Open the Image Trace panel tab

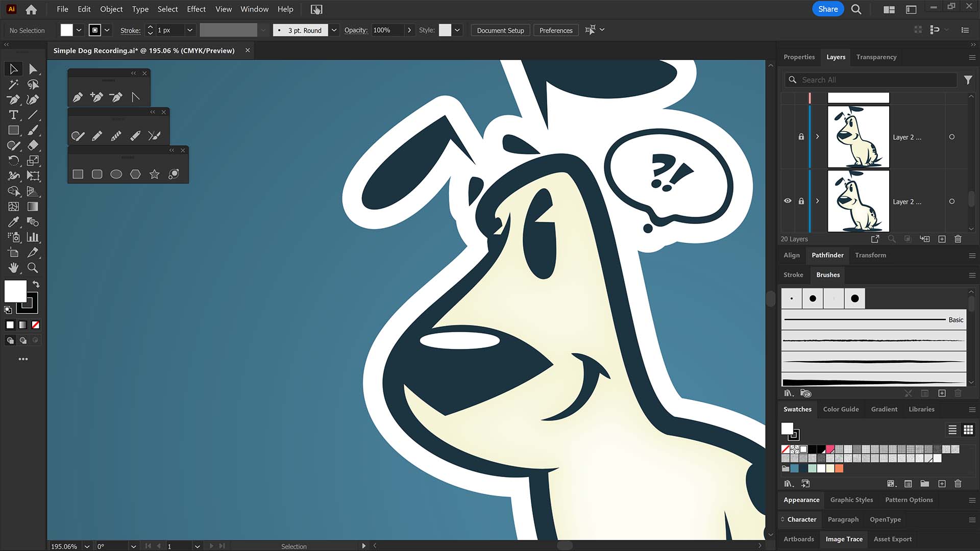844,539
